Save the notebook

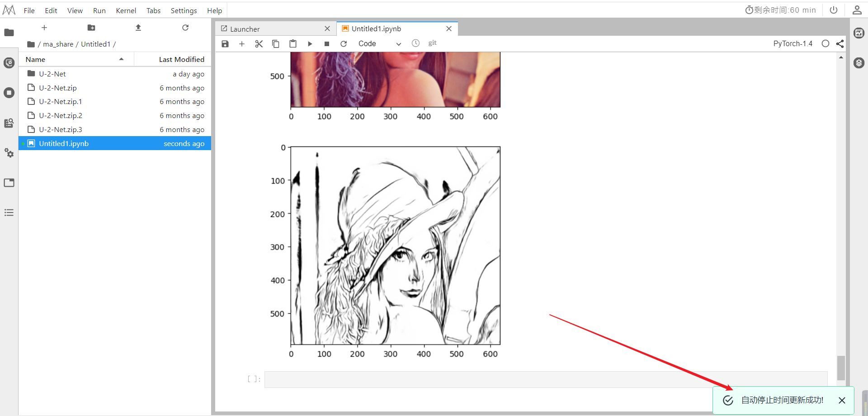click(x=225, y=44)
